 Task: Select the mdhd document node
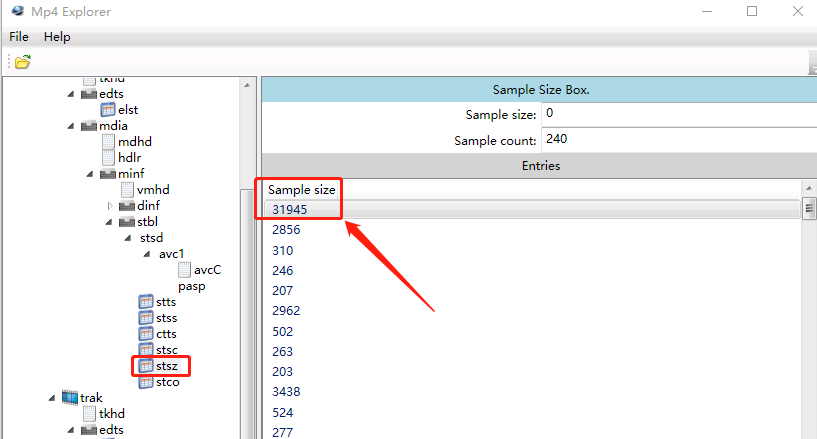(134, 142)
